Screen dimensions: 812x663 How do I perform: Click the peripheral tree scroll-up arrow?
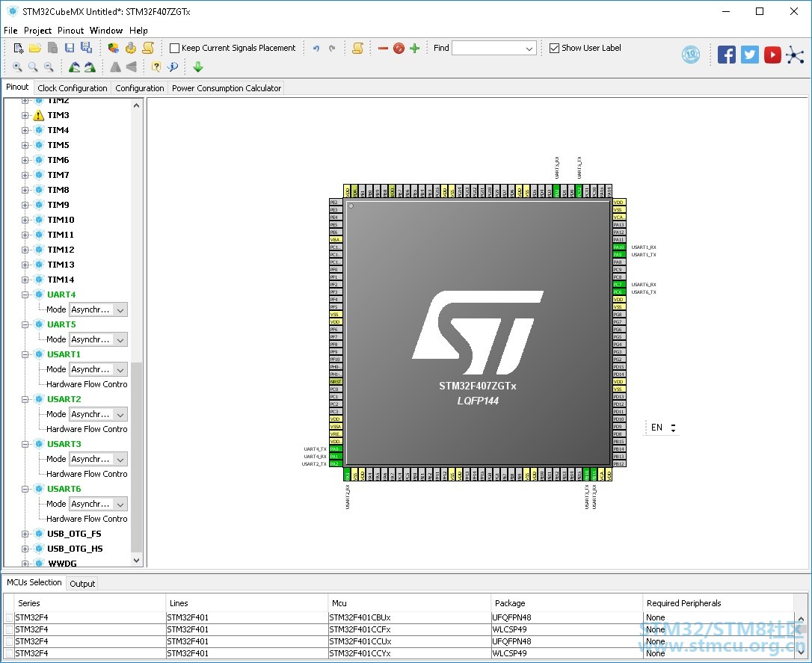tap(137, 105)
